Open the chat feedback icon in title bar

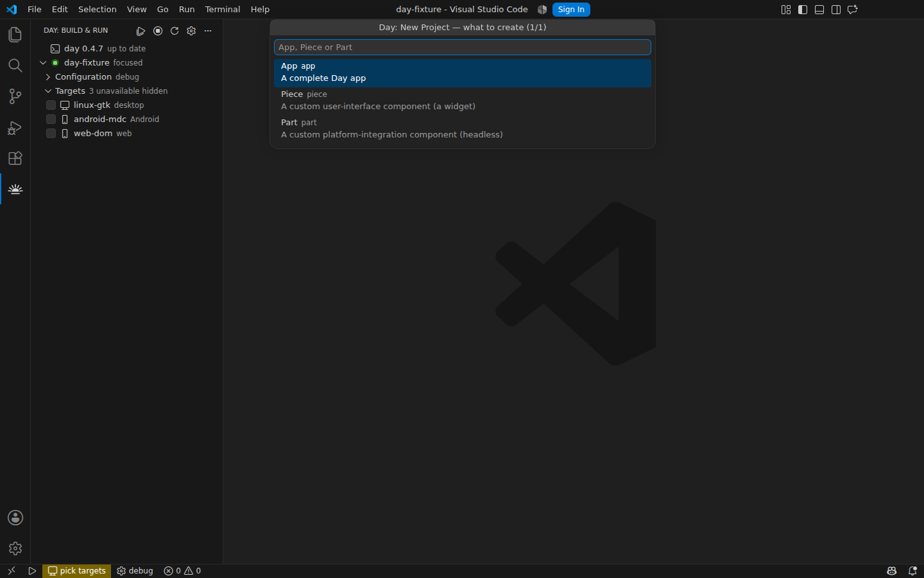(x=853, y=10)
